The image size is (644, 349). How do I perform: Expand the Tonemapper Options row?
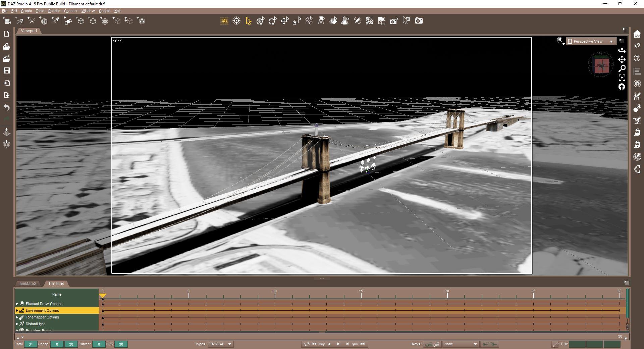pyautogui.click(x=17, y=317)
